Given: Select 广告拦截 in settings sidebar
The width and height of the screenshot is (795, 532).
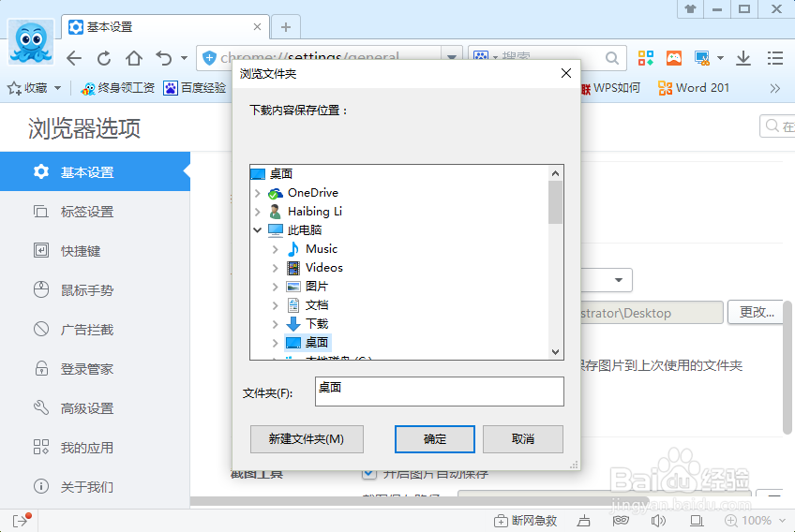Looking at the screenshot, I should tap(95, 330).
